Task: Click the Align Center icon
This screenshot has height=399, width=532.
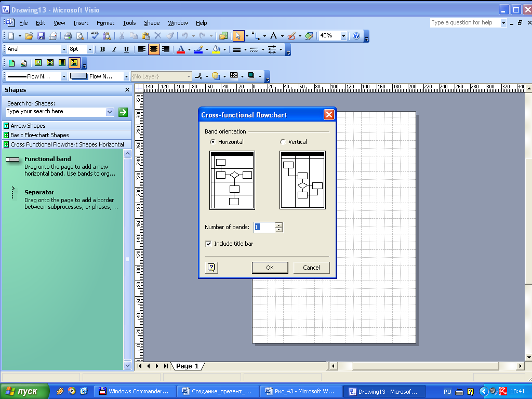Action: (154, 49)
